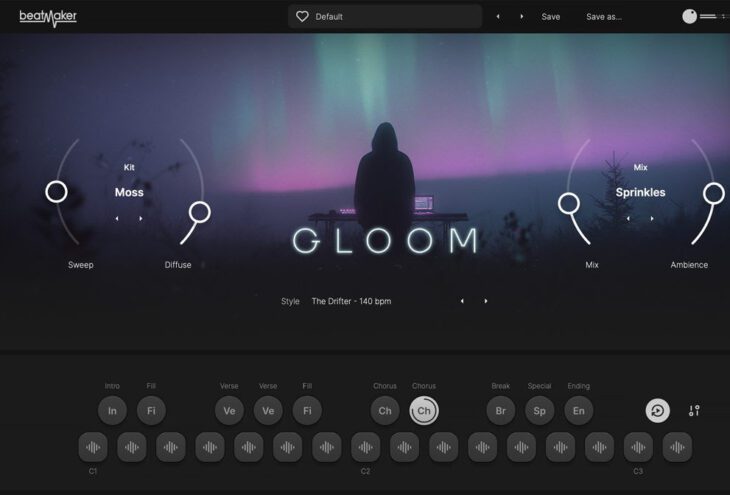
Task: Open the style menu showing The Drifter - 140 bpm
Action: pos(351,301)
